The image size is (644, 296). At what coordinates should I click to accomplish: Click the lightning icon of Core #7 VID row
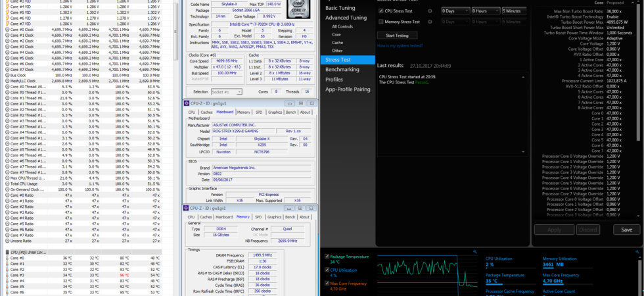tap(7, 24)
